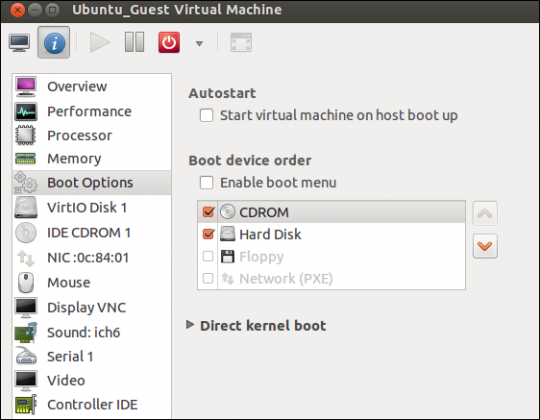This screenshot has height=420, width=540.
Task: Select Floppy row in boot list
Action: 331,256
